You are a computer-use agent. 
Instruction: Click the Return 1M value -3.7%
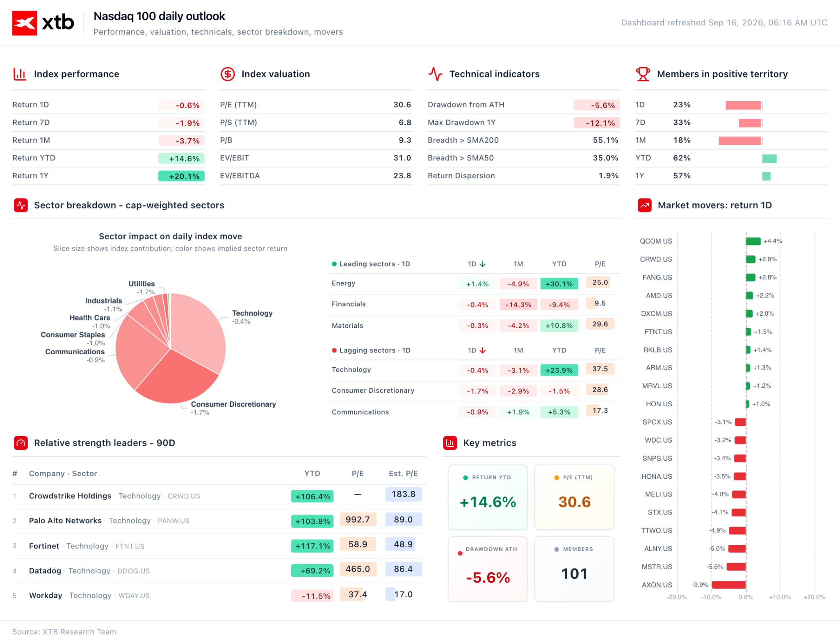181,141
